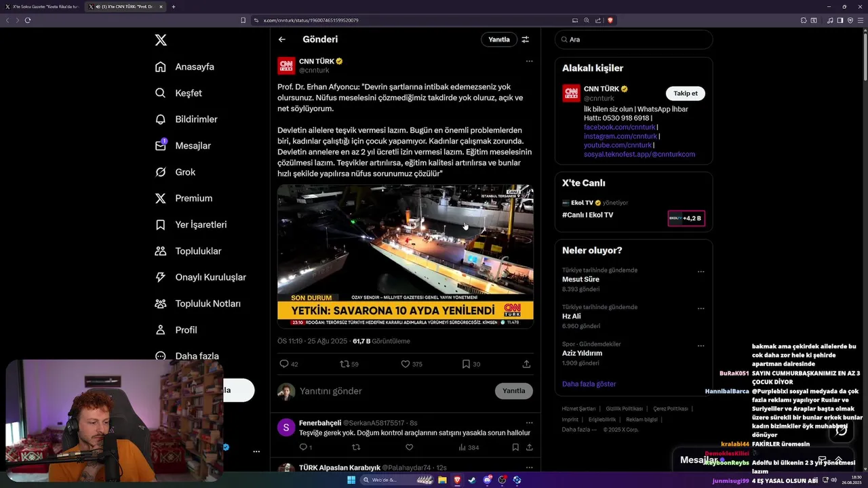Open the reply sort filter icon
The image size is (868, 488).
point(525,39)
